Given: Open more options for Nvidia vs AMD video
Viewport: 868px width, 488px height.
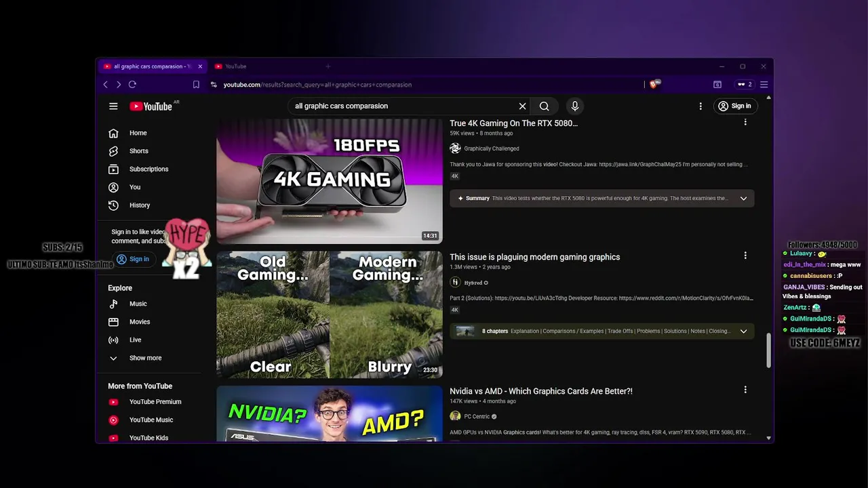Looking at the screenshot, I should click(745, 390).
